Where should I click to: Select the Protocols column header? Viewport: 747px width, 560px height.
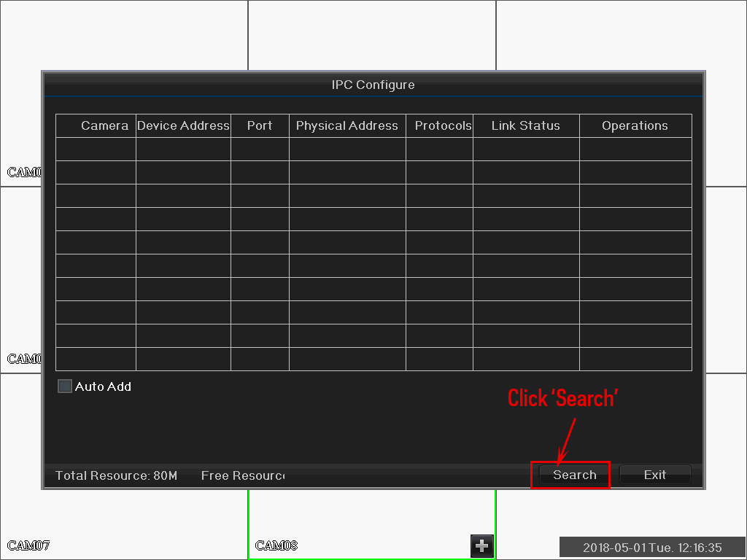pyautogui.click(x=439, y=125)
